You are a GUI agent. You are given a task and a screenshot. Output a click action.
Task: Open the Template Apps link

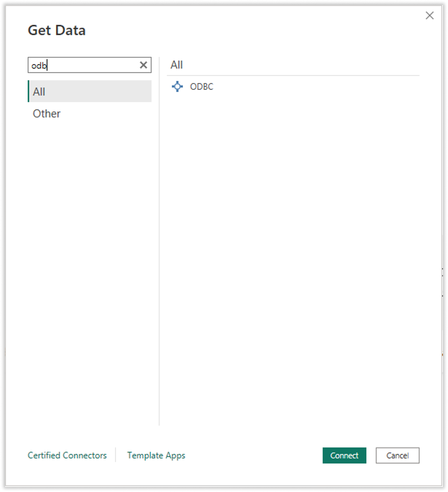(x=156, y=456)
